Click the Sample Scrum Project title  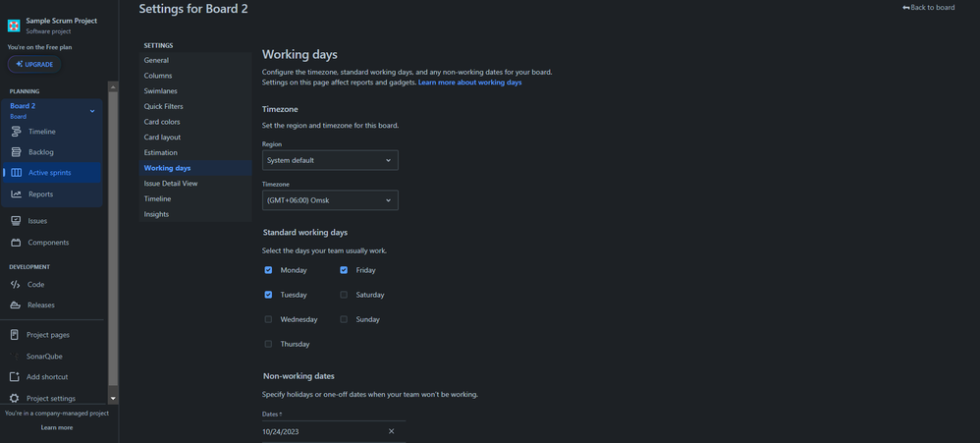(61, 21)
